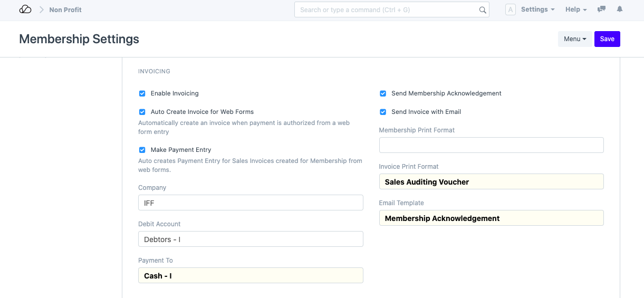
Task: Open the Menu dropdown button
Action: [574, 39]
